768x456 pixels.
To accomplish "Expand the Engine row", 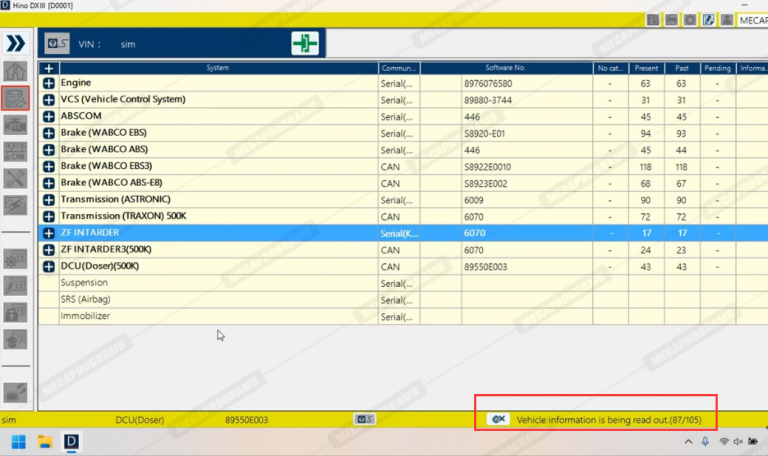I will pyautogui.click(x=48, y=83).
